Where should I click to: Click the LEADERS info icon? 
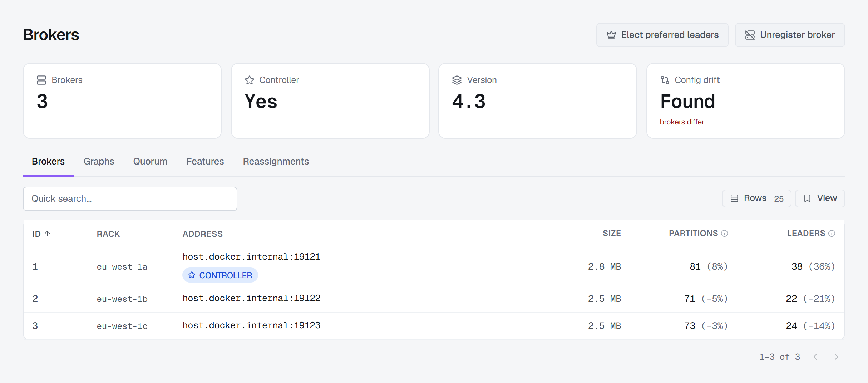point(832,234)
